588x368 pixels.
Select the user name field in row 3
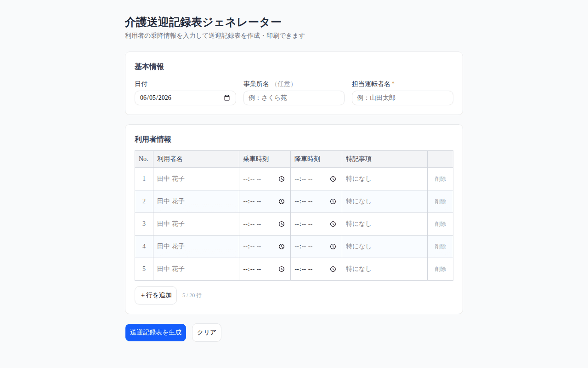[x=196, y=224]
